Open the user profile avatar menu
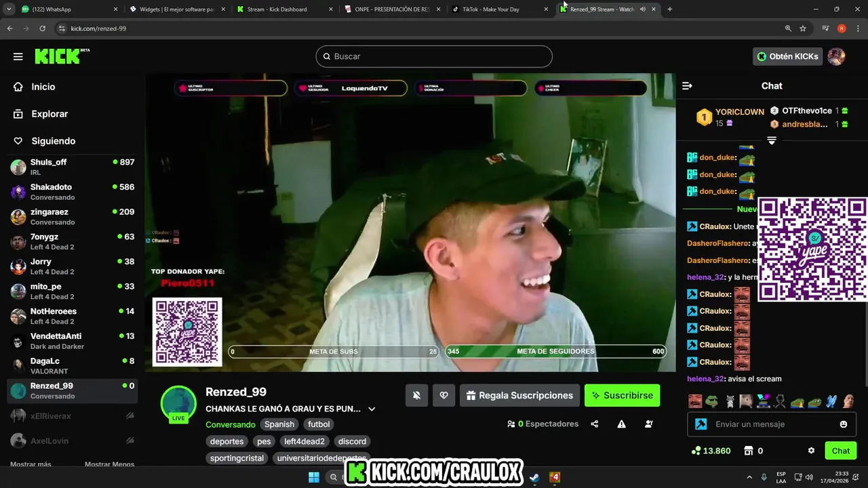This screenshot has height=488, width=868. click(836, 56)
